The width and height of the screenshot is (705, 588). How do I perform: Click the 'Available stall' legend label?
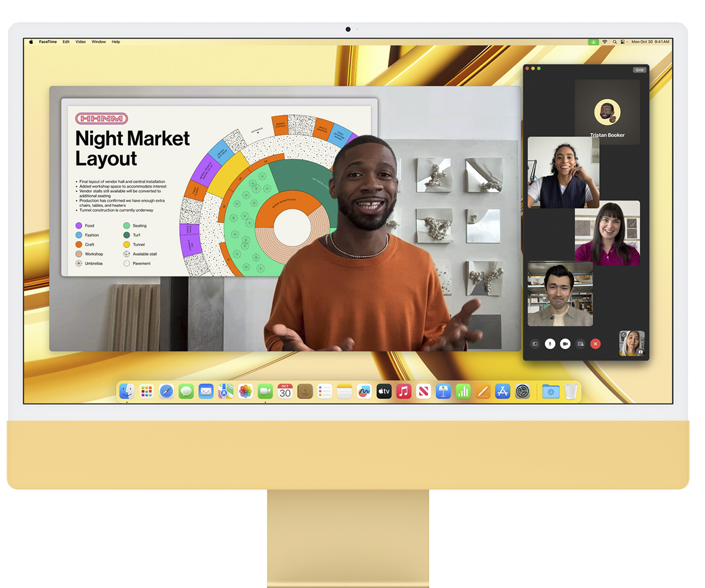click(145, 254)
